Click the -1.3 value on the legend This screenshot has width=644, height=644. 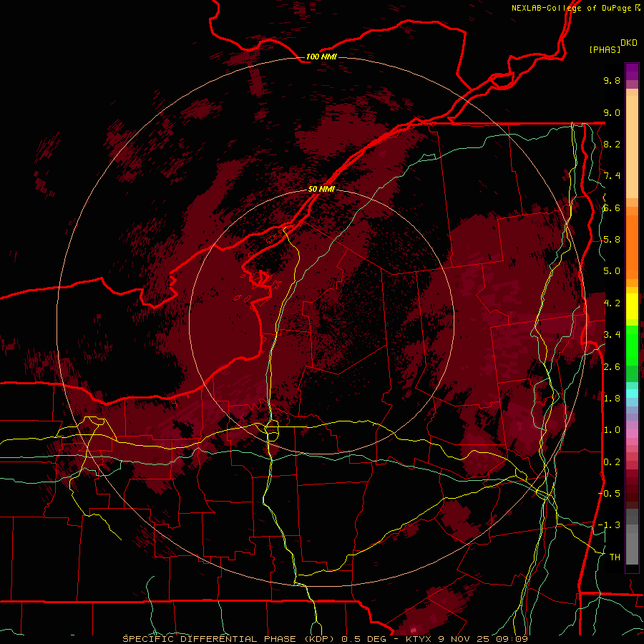tap(609, 525)
